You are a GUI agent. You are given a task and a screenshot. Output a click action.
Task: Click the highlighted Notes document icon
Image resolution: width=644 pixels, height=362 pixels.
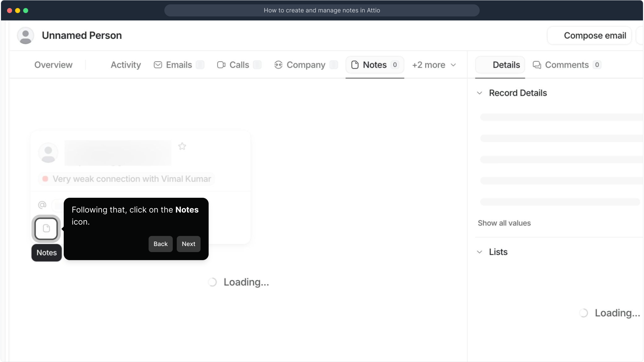(46, 229)
